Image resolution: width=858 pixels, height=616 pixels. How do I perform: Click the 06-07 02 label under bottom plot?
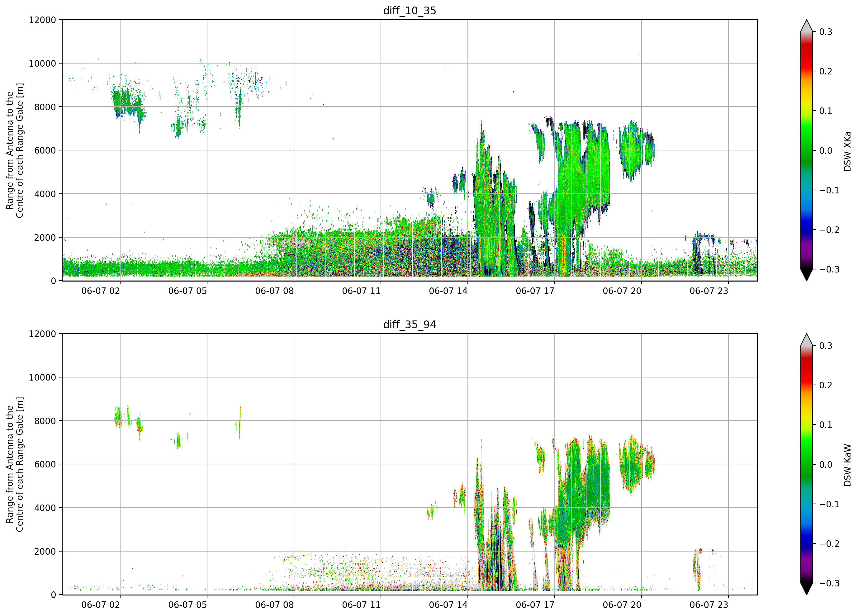101,605
